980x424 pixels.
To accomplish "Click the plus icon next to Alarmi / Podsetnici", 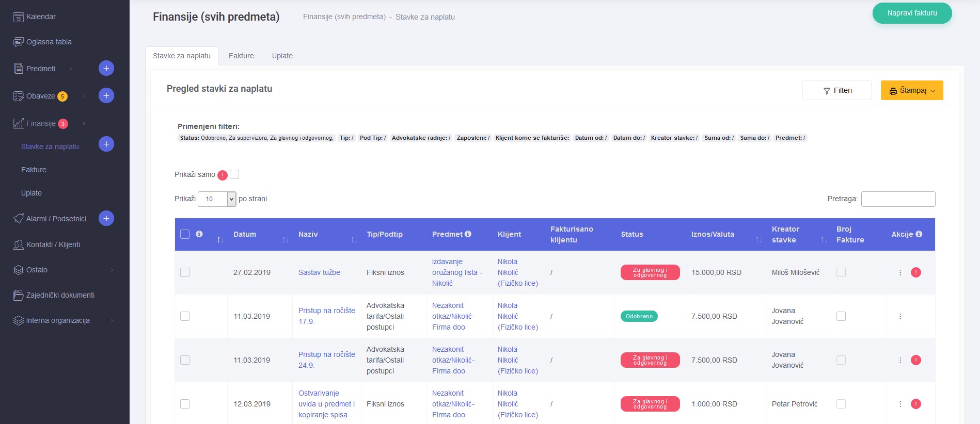I will (106, 218).
